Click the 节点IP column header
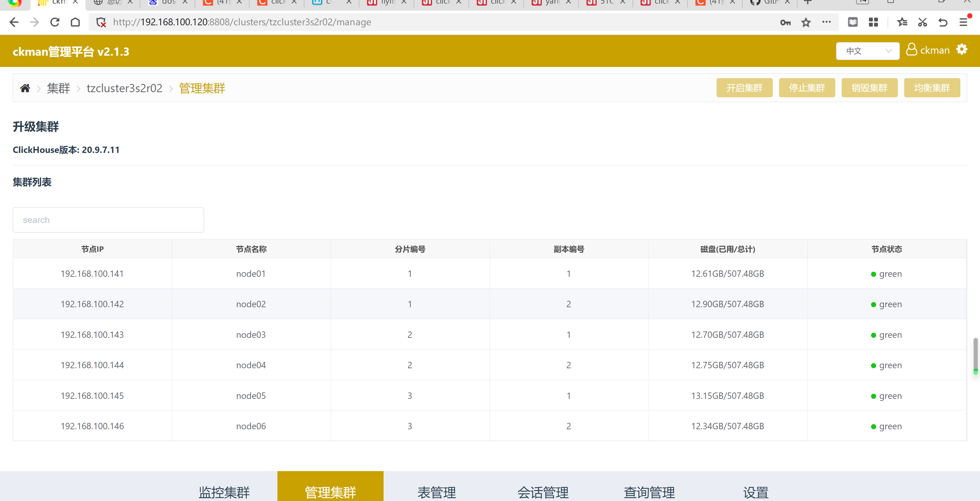This screenshot has width=980, height=501. pos(92,249)
